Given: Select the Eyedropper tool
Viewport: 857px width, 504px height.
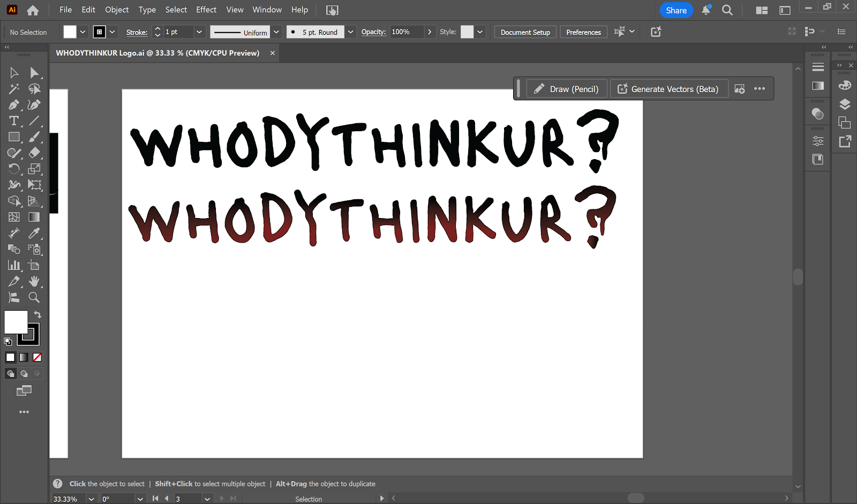Looking at the screenshot, I should click(x=34, y=234).
